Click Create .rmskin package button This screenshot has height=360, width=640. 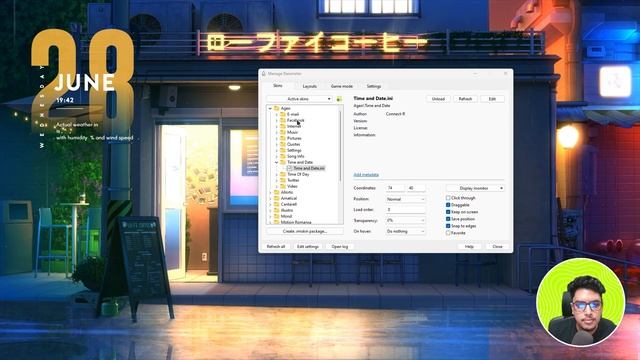[305, 231]
